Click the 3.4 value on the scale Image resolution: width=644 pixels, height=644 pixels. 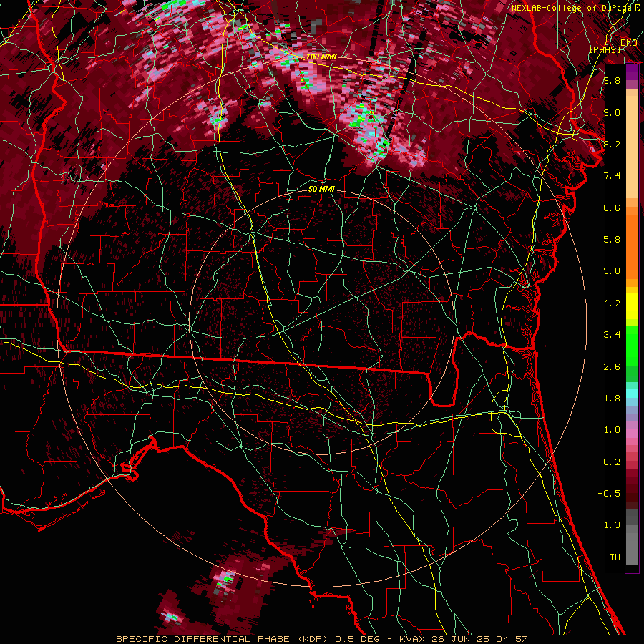pos(612,335)
